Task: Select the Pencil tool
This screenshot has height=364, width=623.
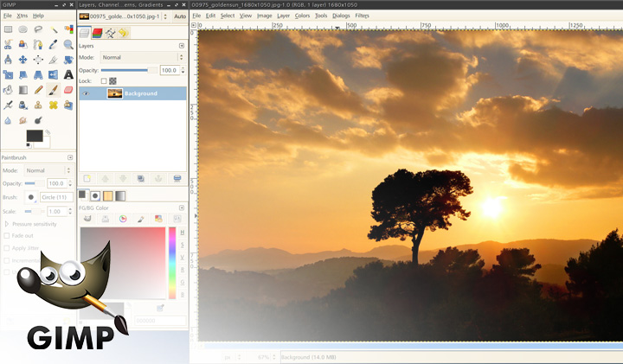Action: [x=38, y=90]
